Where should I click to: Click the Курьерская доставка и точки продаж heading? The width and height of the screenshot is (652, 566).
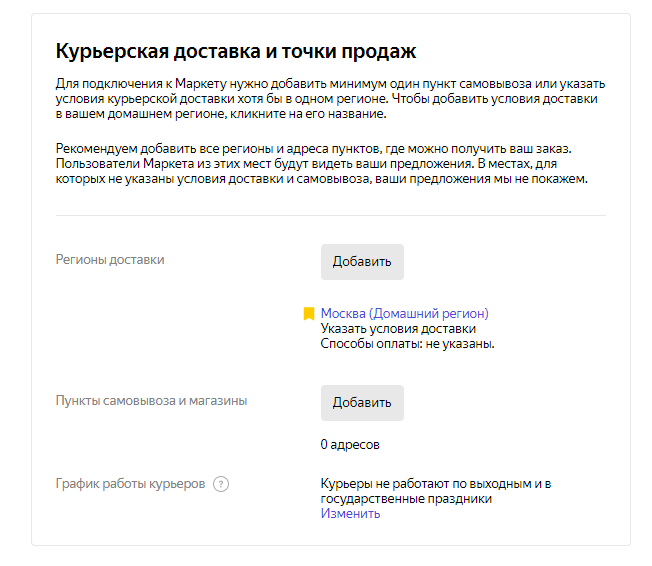(236, 52)
